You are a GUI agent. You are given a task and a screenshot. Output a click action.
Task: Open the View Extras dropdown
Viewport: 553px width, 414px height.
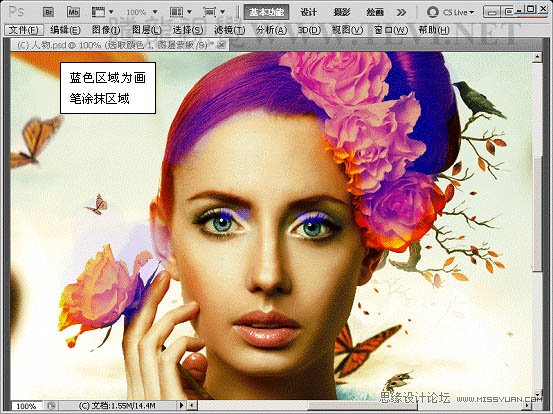click(x=102, y=12)
